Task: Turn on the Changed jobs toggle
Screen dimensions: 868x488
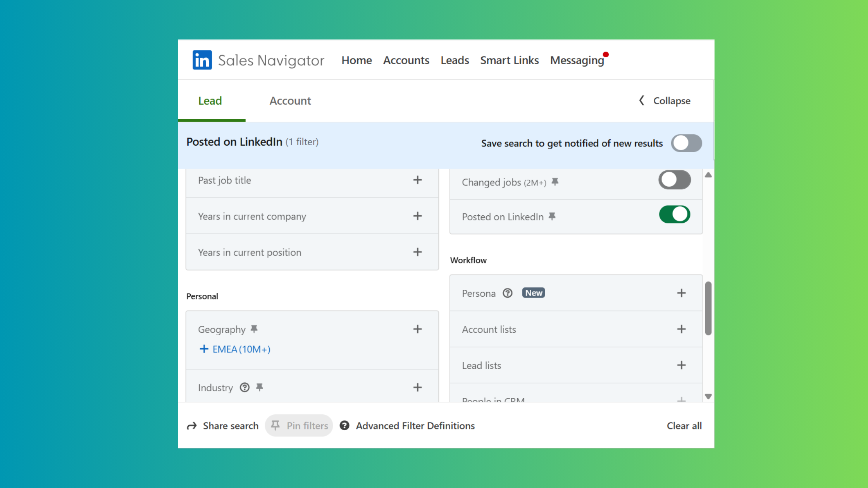Action: point(675,180)
